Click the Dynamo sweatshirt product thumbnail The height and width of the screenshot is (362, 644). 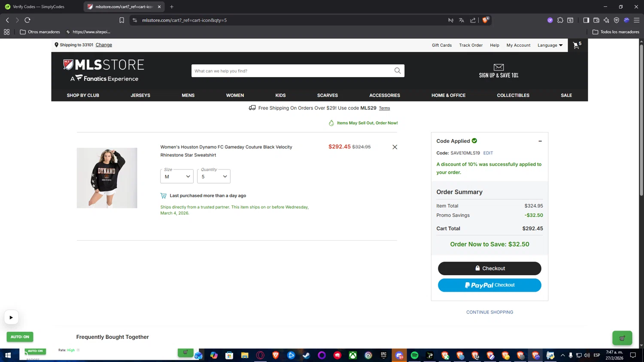(x=107, y=178)
